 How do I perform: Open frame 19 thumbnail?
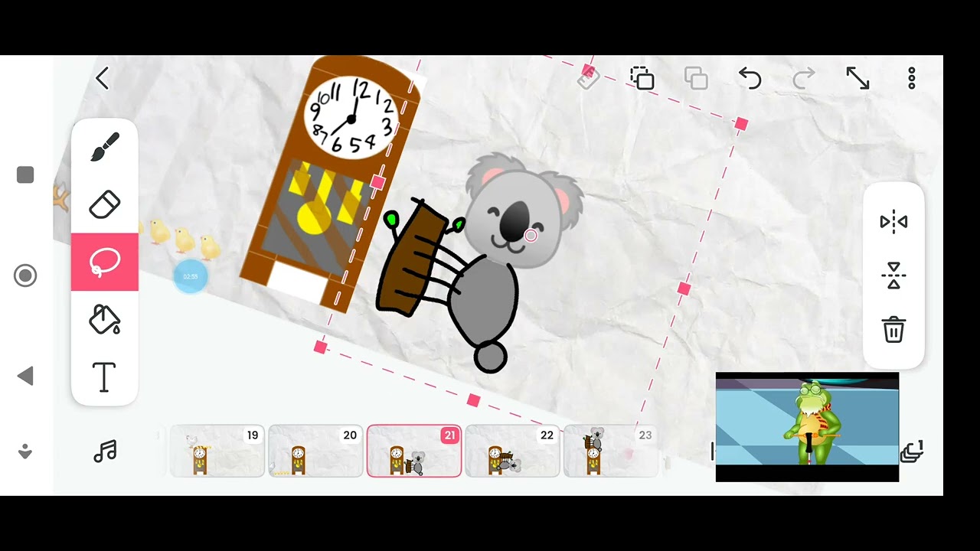pos(217,452)
